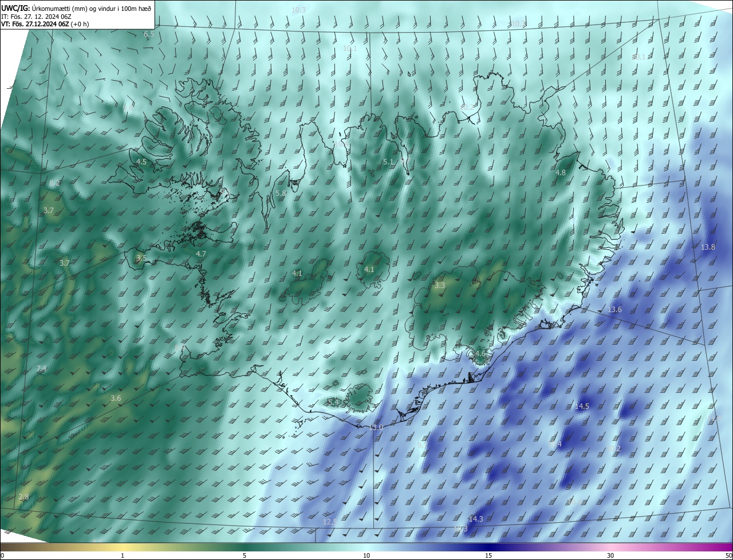
Task: Click the map title starting "UWC/IG: Úrkomumætti (mm)"
Action: click(76, 8)
